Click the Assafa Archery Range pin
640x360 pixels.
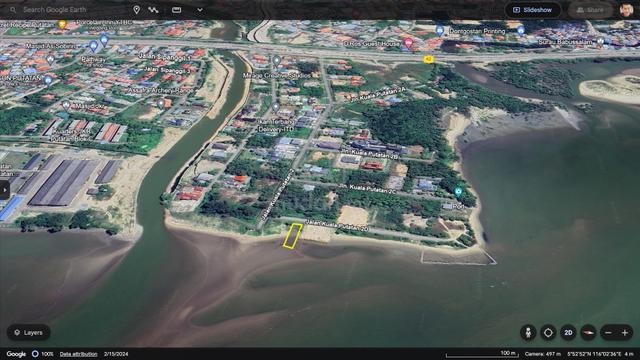click(161, 103)
